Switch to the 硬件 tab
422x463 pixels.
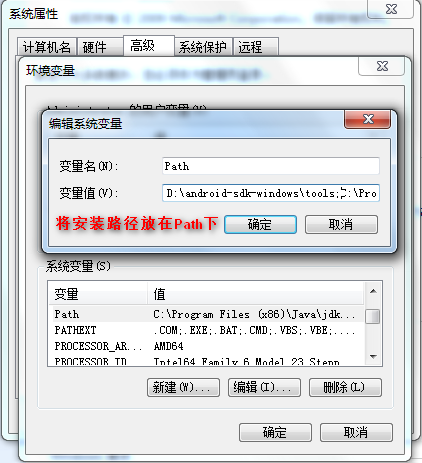coord(100,47)
